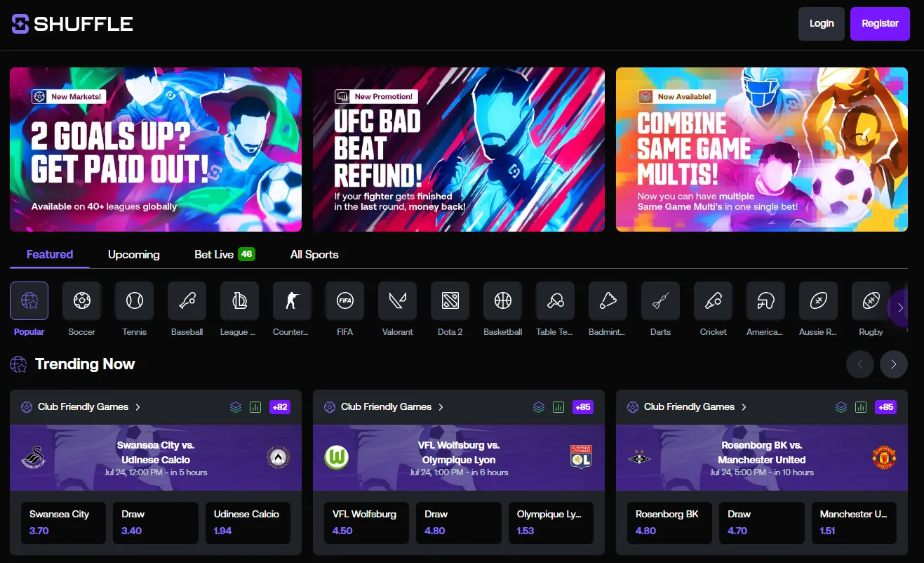Viewport: 924px width, 563px height.
Task: Switch to the Bet Live tab
Action: point(225,254)
